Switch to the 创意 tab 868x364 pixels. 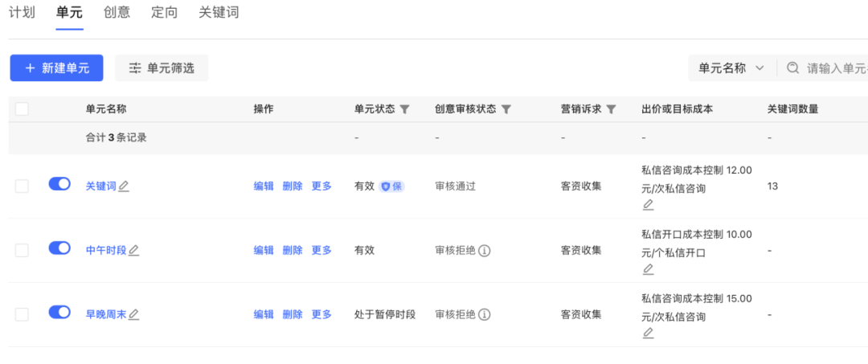(117, 12)
